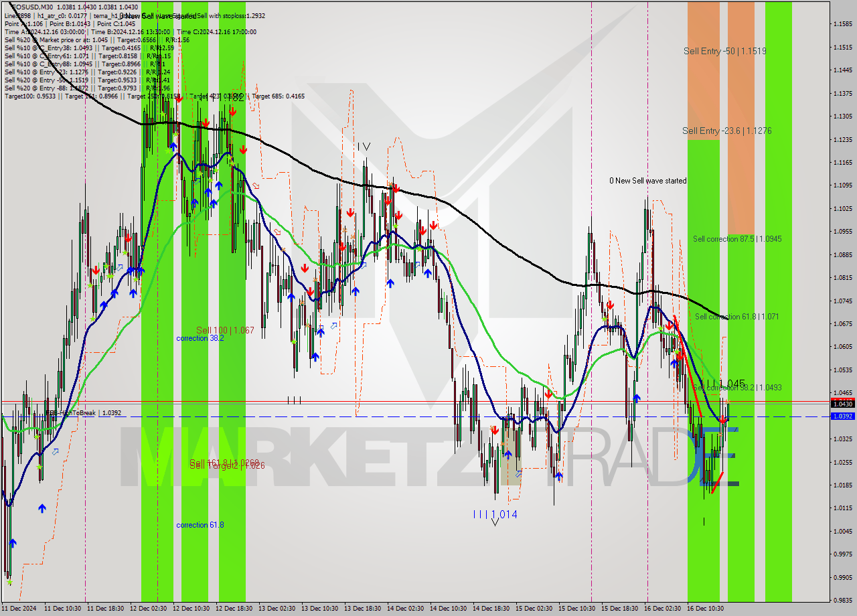Select the 'FSB-HighToBreak | 1.0392' label
The height and width of the screenshot is (616, 857).
point(84,413)
